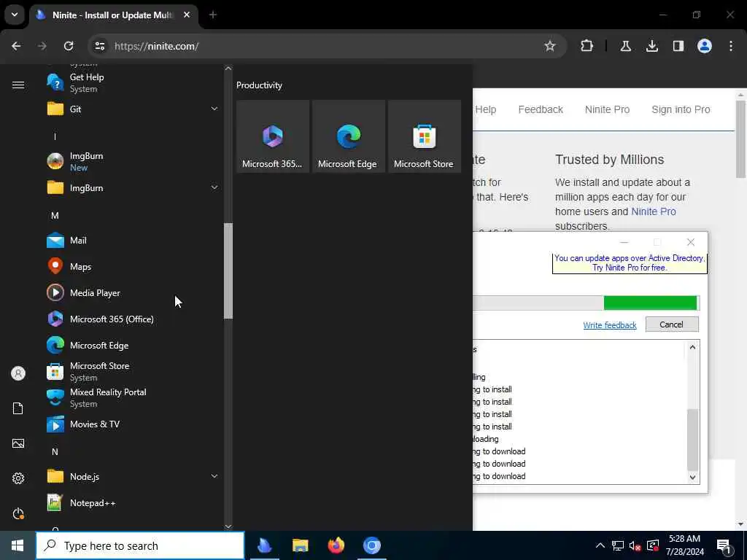Open Mixed Reality Portal
Screen dimensions: 747x560
[132, 397]
